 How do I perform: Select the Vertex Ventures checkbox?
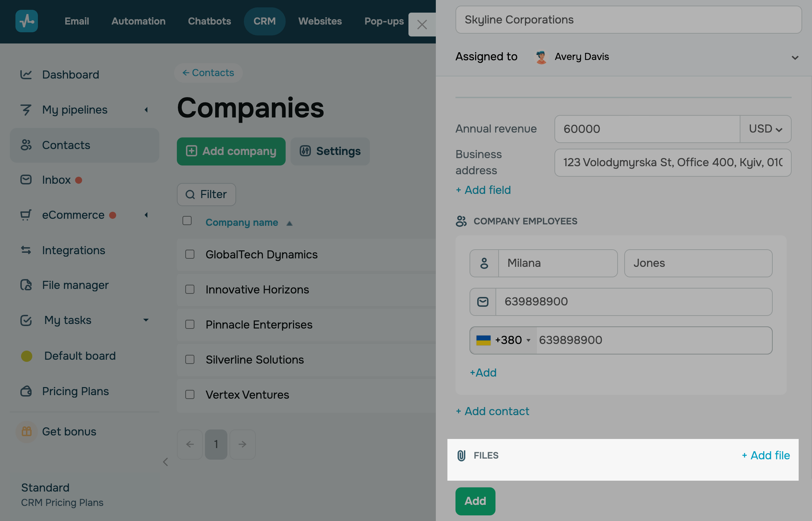(x=190, y=394)
